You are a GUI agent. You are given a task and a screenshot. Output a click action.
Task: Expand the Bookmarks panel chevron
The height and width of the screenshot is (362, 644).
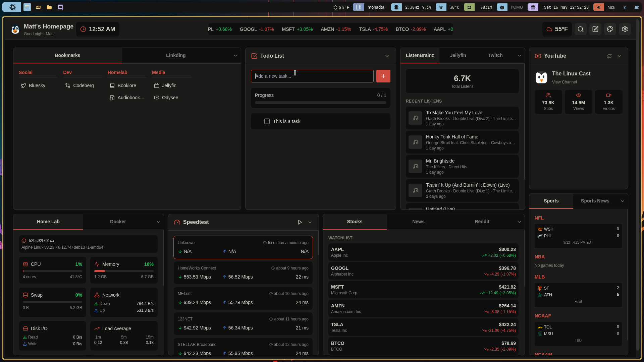tap(235, 56)
